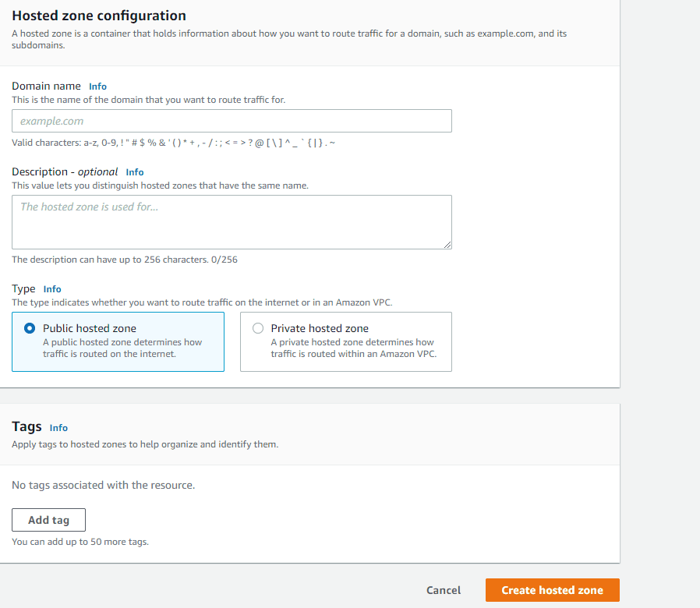Click the Private hosted zone label text
This screenshot has height=608, width=700.
[320, 328]
